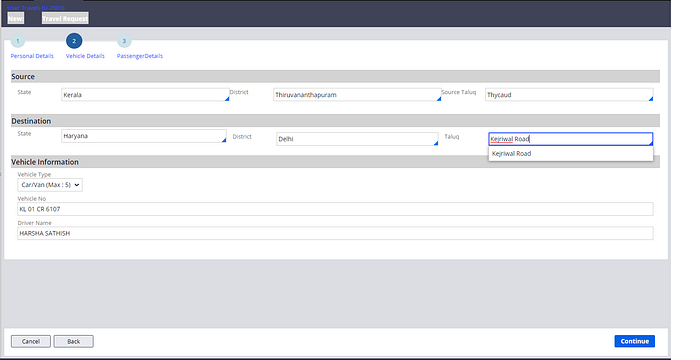Click step 3 circle icon
This screenshot has width=700, height=360.
[x=124, y=41]
